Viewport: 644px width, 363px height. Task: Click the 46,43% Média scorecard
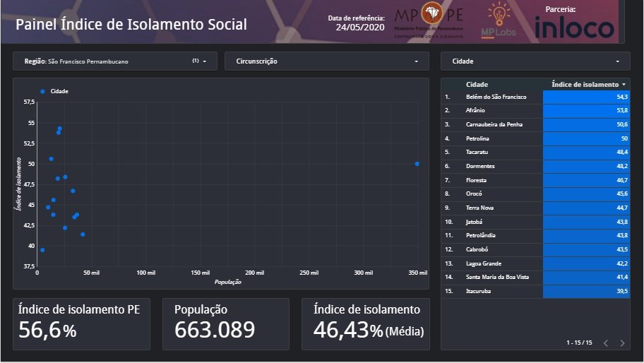tap(364, 323)
